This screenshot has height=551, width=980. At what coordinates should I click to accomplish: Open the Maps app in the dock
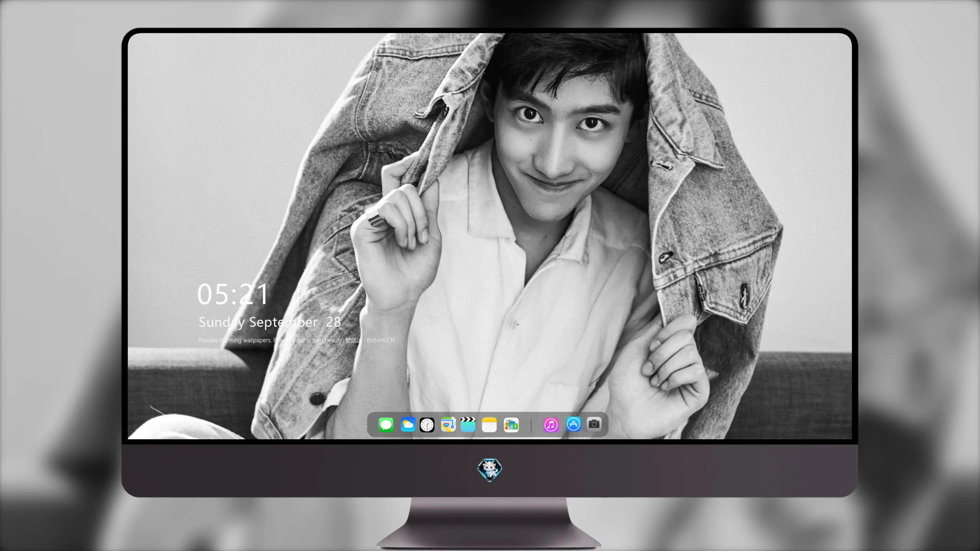click(448, 424)
